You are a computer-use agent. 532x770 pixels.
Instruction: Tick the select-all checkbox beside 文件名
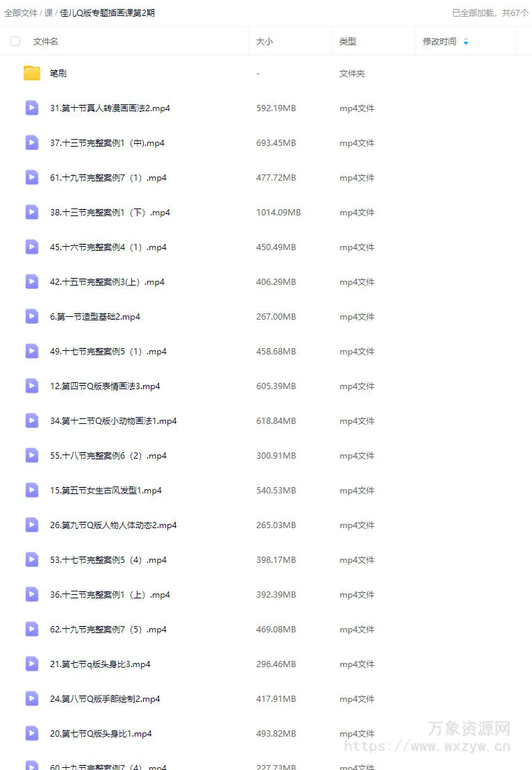pos(15,41)
